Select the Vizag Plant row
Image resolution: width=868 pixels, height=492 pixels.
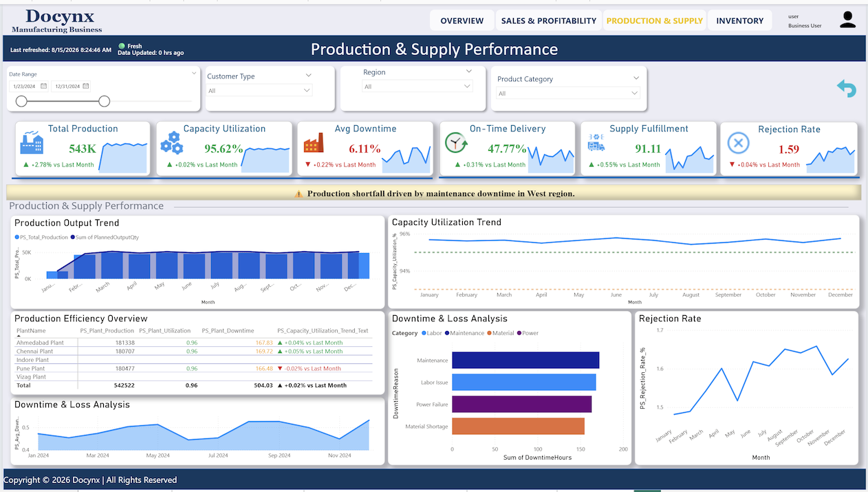(194, 377)
